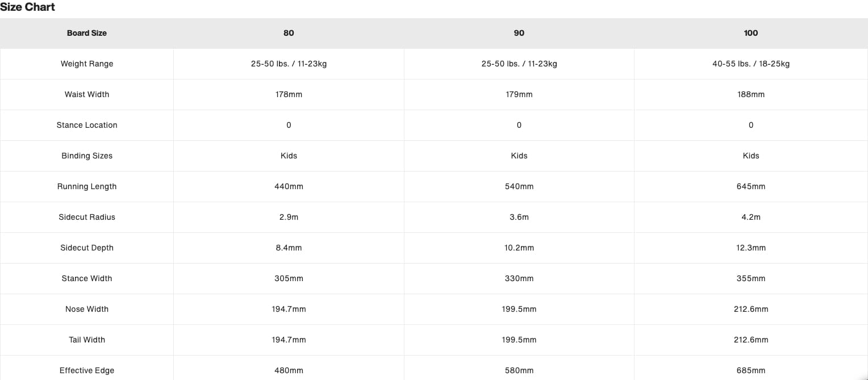The width and height of the screenshot is (868, 380).
Task: Select Kids binding size for the 90 board
Action: point(519,156)
